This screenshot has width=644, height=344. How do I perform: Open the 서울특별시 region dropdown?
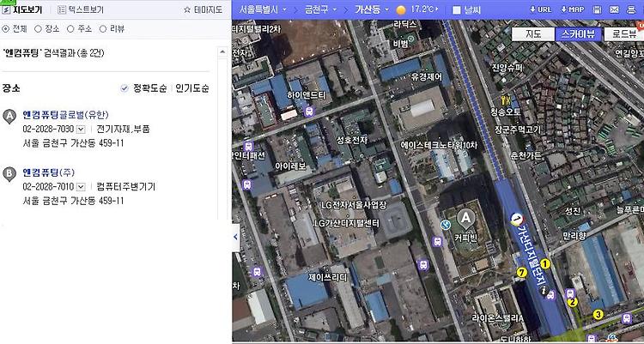click(x=264, y=9)
